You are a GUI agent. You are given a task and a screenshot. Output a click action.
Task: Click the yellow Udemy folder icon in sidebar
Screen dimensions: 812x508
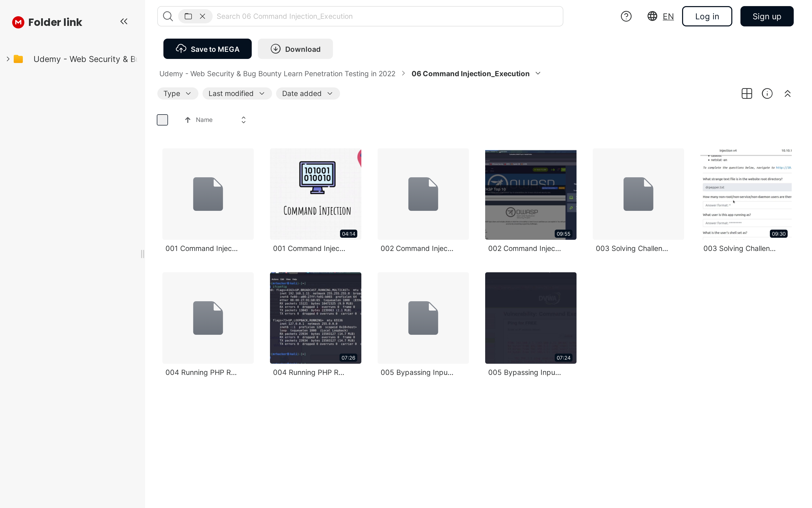click(18, 59)
